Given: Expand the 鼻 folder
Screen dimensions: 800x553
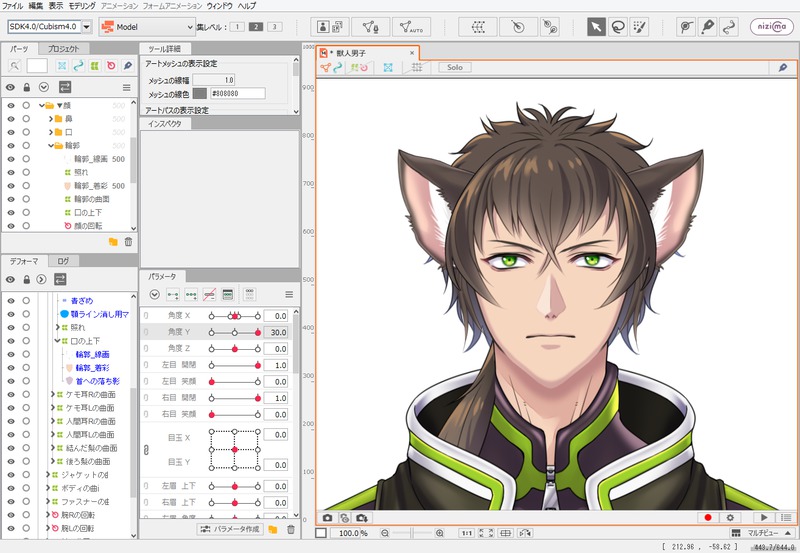Looking at the screenshot, I should tap(51, 118).
